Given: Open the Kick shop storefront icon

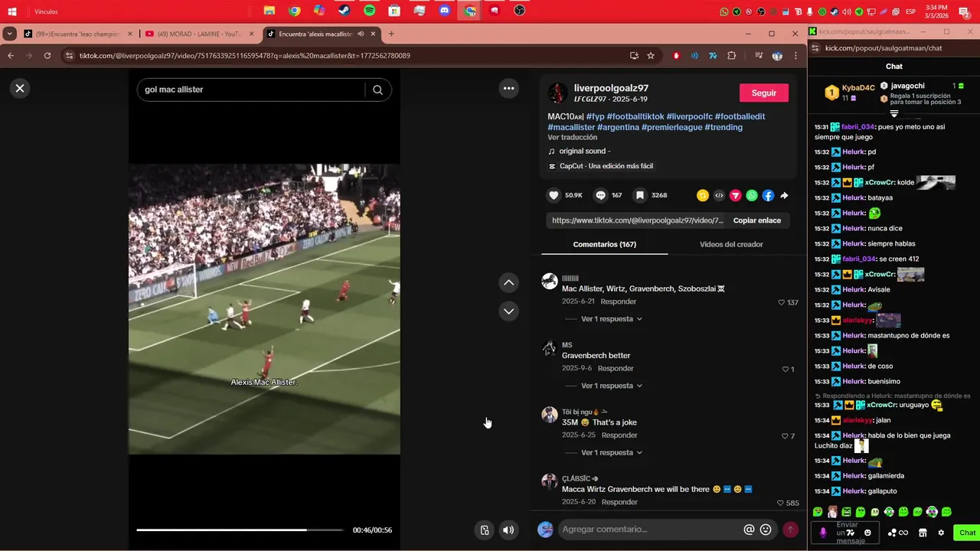Looking at the screenshot, I should coord(923,533).
